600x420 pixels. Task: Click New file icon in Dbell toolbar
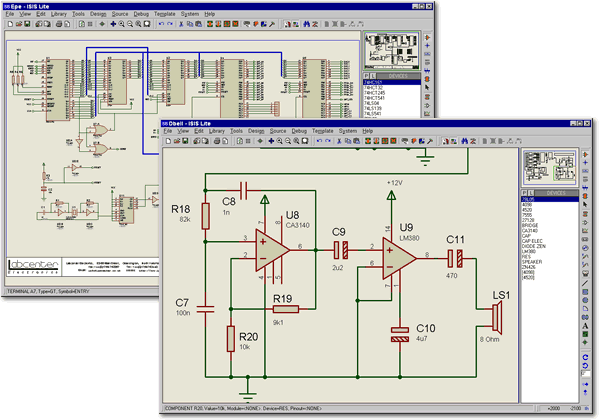(168, 141)
